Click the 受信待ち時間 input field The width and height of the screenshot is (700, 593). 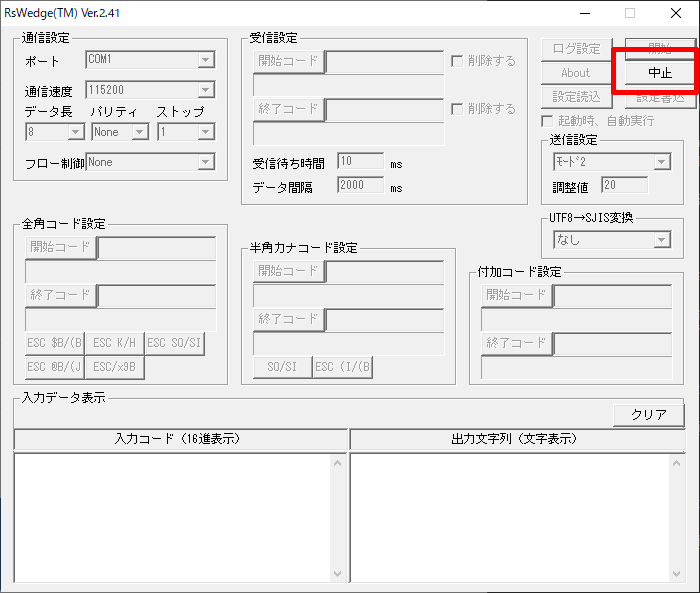pos(361,161)
